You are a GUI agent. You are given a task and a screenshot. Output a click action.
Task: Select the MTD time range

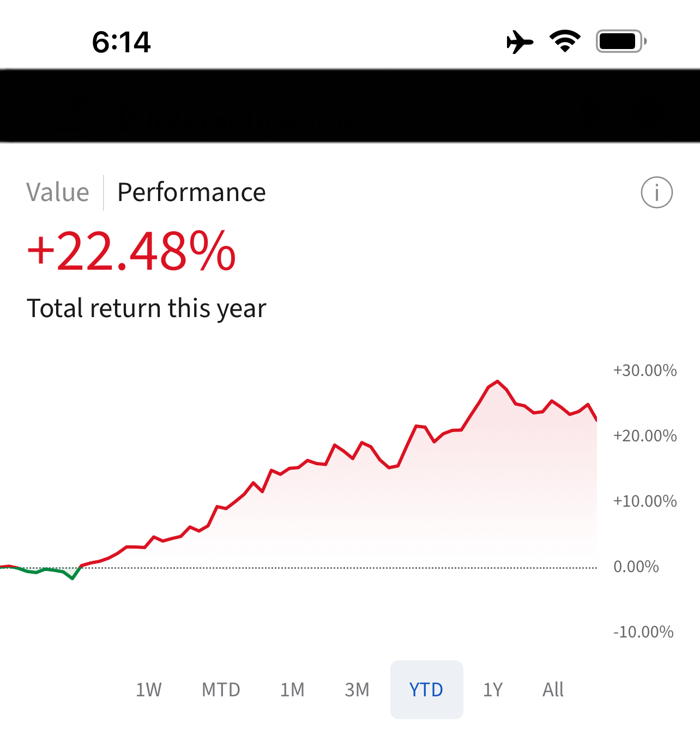[x=221, y=690]
